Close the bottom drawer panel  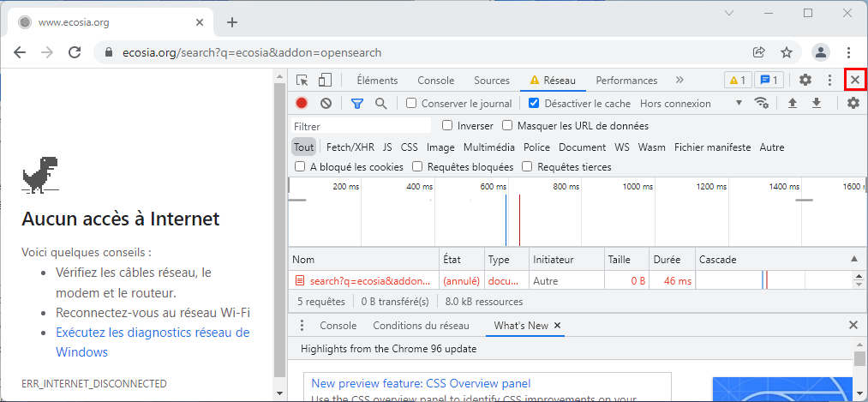[853, 325]
